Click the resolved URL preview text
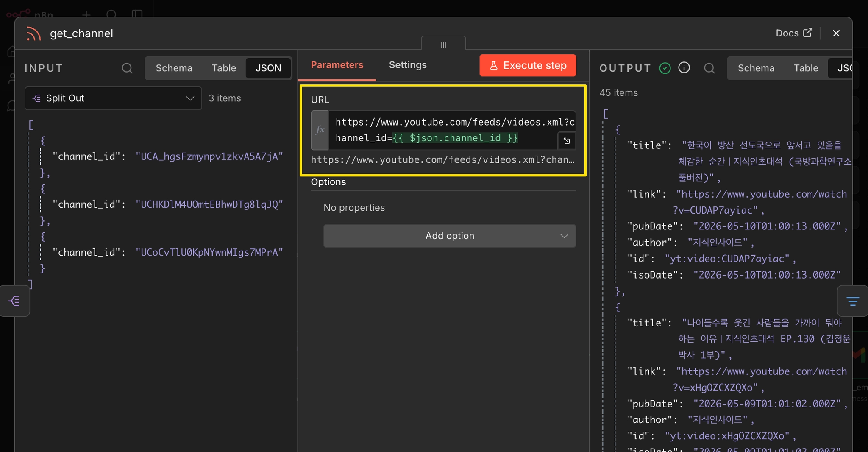 [443, 160]
